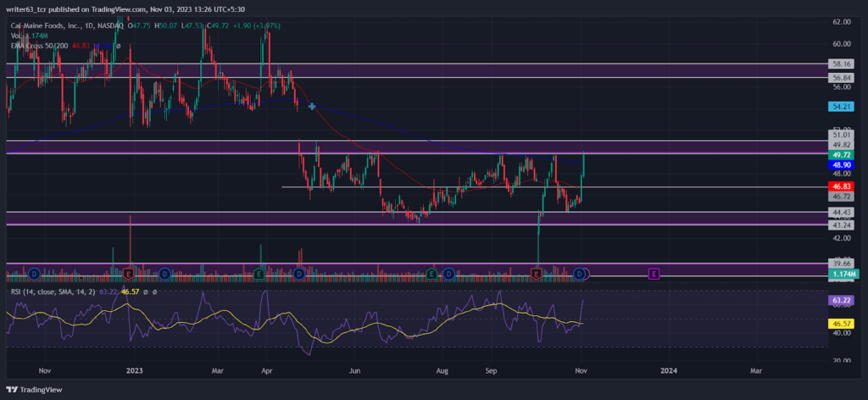The width and height of the screenshot is (868, 400).
Task: Click the green earnings marker in late July 2023
Action: click(431, 274)
